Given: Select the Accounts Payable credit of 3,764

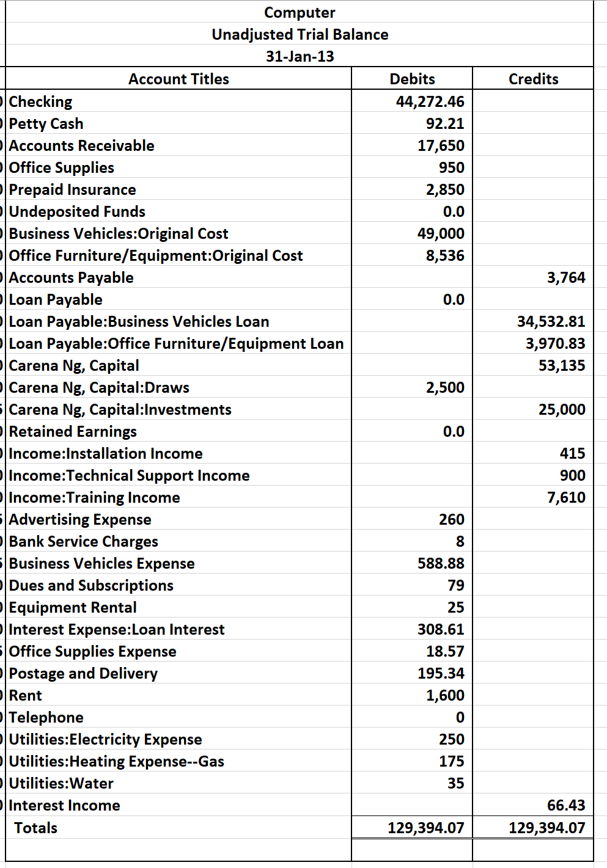Looking at the screenshot, I should click(568, 277).
